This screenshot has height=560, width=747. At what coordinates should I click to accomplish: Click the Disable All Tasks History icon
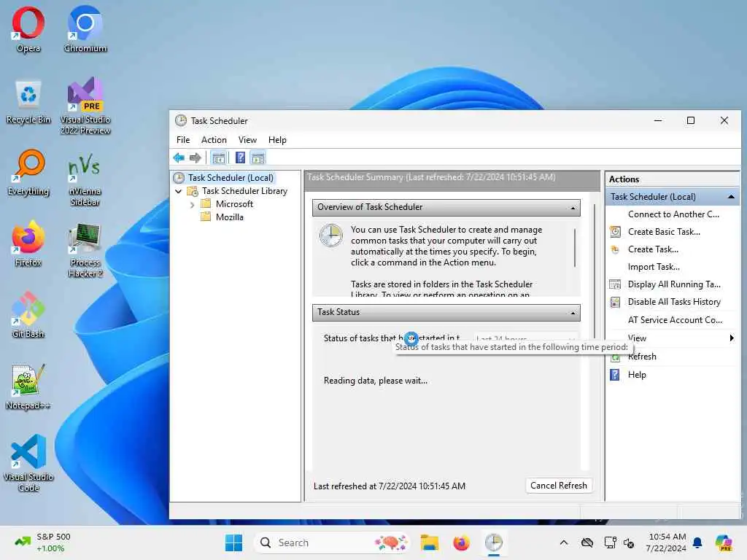tap(615, 302)
